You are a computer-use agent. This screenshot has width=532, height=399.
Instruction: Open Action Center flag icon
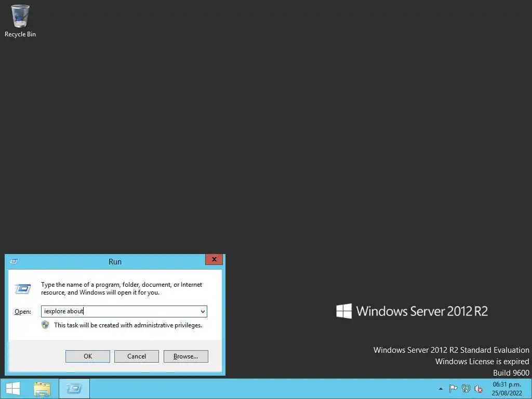453,389
